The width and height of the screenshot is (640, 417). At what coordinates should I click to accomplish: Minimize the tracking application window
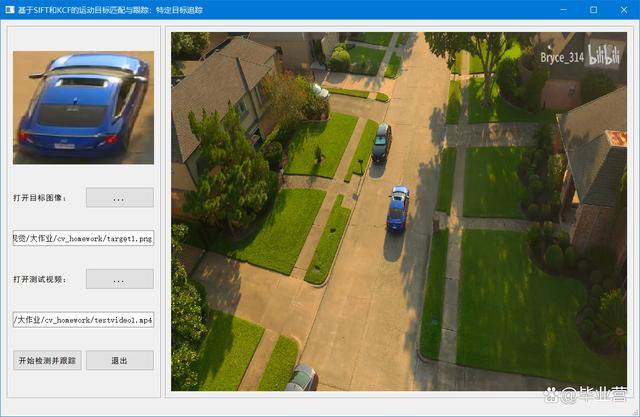pyautogui.click(x=564, y=10)
